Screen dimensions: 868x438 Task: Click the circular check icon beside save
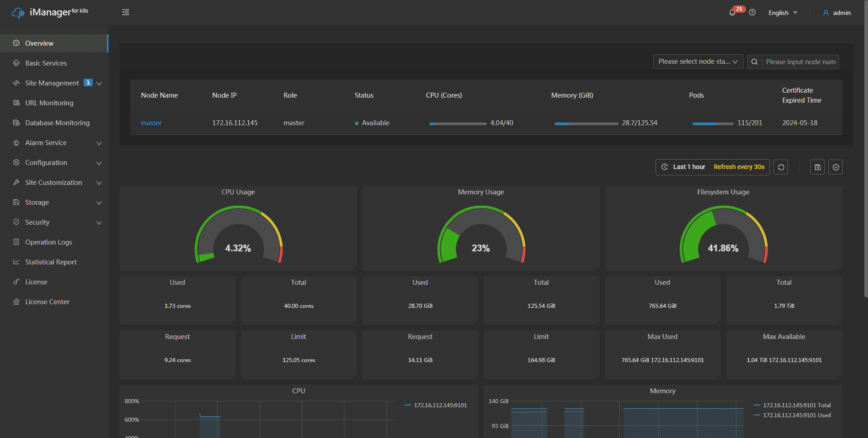pyautogui.click(x=836, y=167)
